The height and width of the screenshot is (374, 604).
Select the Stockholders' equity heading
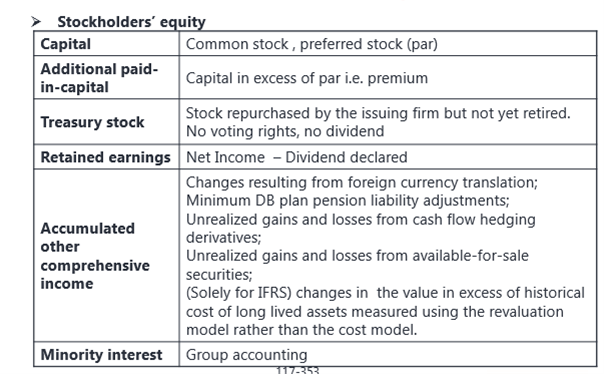tap(131, 22)
